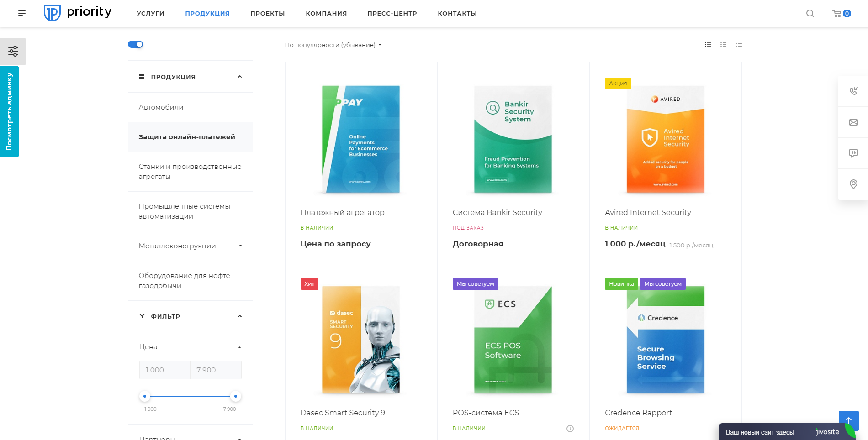
Task: Click the ECS POS Software box image
Action: [513, 340]
